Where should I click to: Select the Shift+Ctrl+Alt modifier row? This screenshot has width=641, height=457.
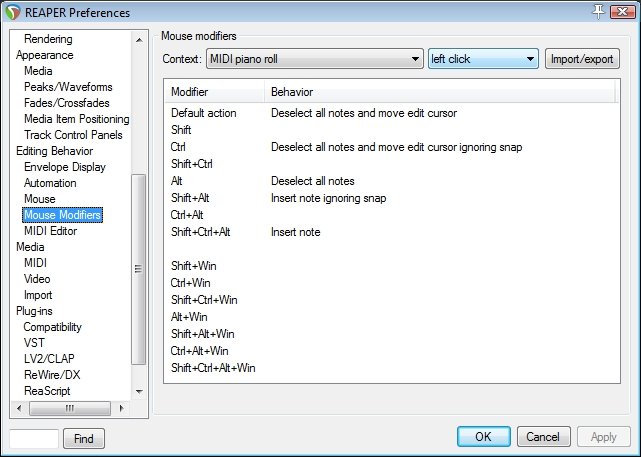pyautogui.click(x=392, y=232)
